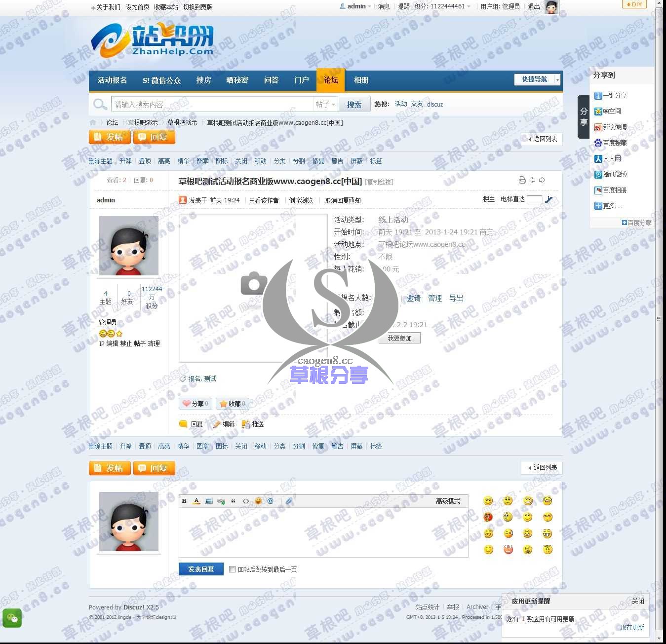Click the insert image icon in editor
The width and height of the screenshot is (666, 644).
point(209,501)
